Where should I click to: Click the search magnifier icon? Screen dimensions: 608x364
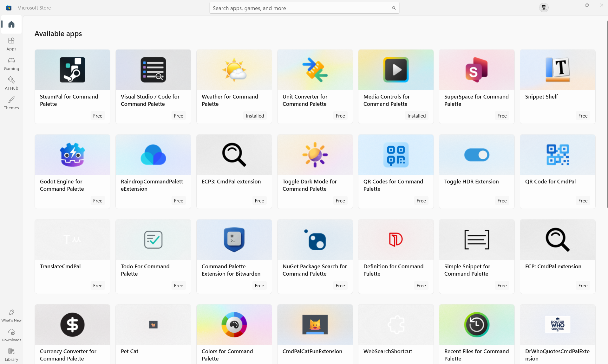click(393, 8)
